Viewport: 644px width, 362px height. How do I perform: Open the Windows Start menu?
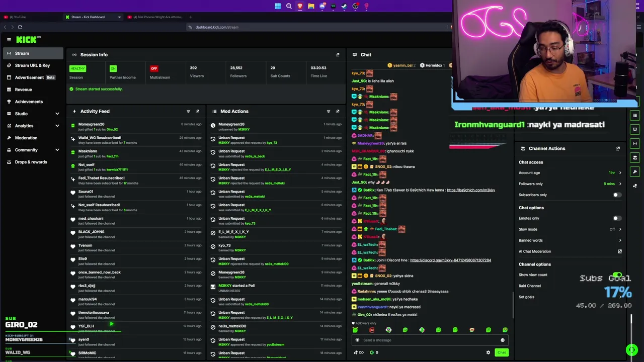[278, 6]
